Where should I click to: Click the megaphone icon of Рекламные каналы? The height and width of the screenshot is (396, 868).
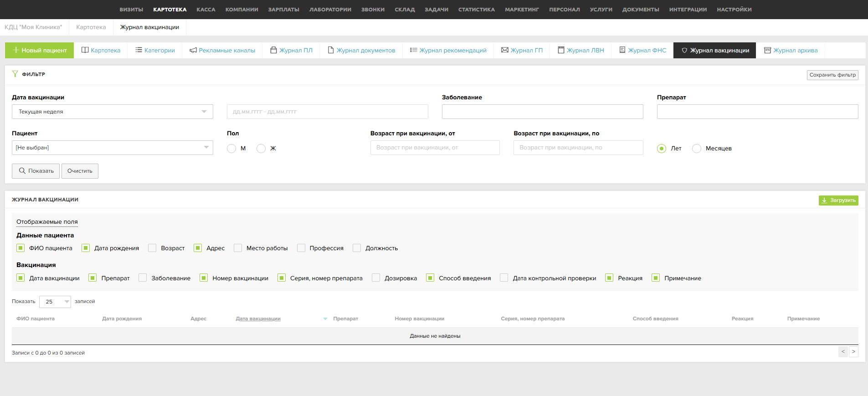[193, 50]
